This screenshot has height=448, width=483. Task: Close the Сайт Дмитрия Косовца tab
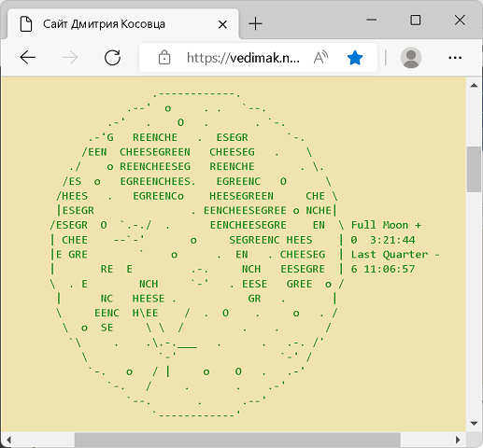tap(222, 24)
